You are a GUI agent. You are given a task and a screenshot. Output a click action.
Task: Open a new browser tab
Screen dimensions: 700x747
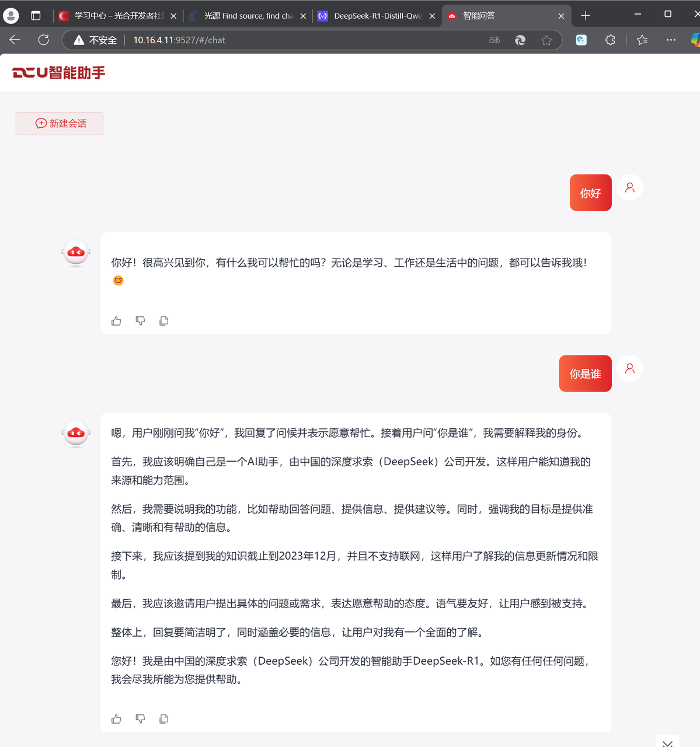[x=586, y=16]
